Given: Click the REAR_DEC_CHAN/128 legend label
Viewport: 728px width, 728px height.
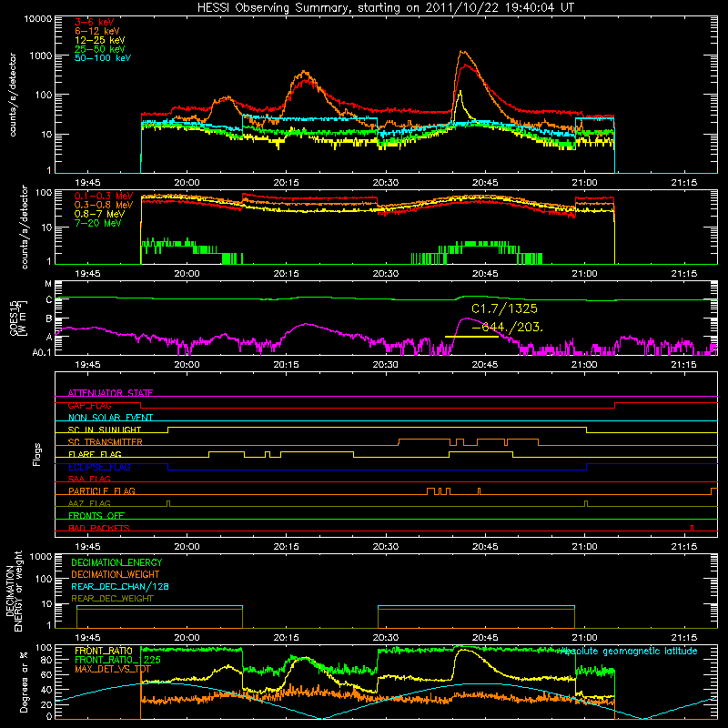Looking at the screenshot, I should (120, 586).
